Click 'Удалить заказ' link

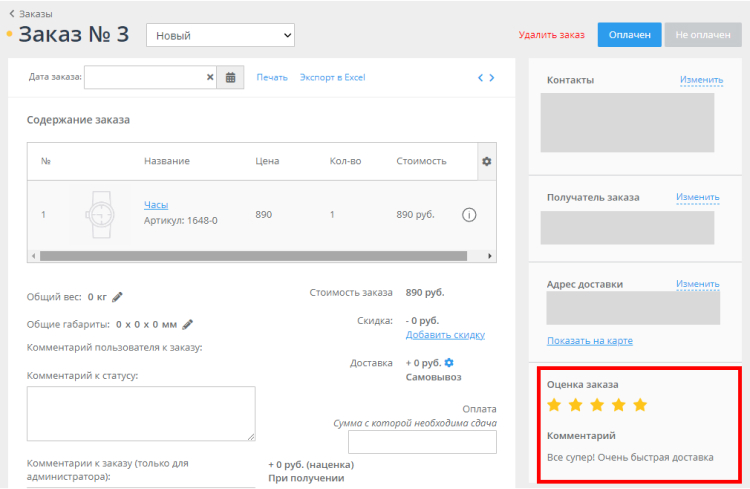point(551,35)
